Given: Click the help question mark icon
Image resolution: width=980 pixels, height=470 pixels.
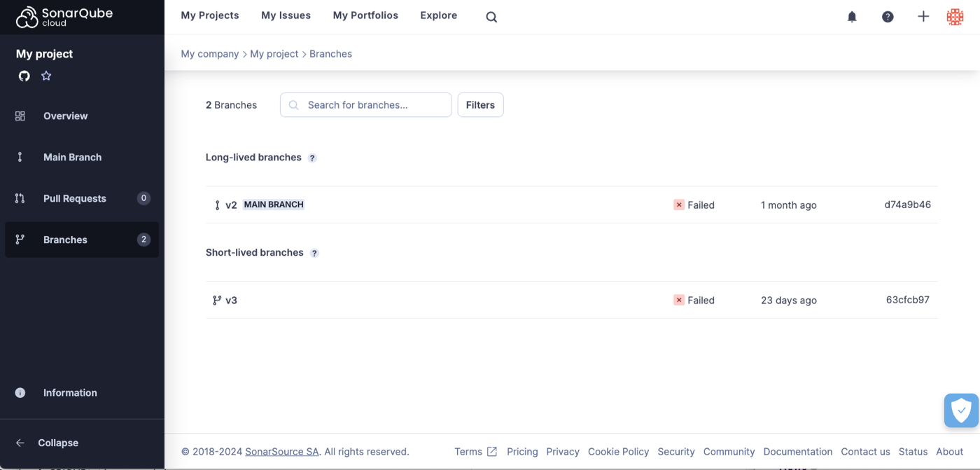Looking at the screenshot, I should click(x=888, y=16).
